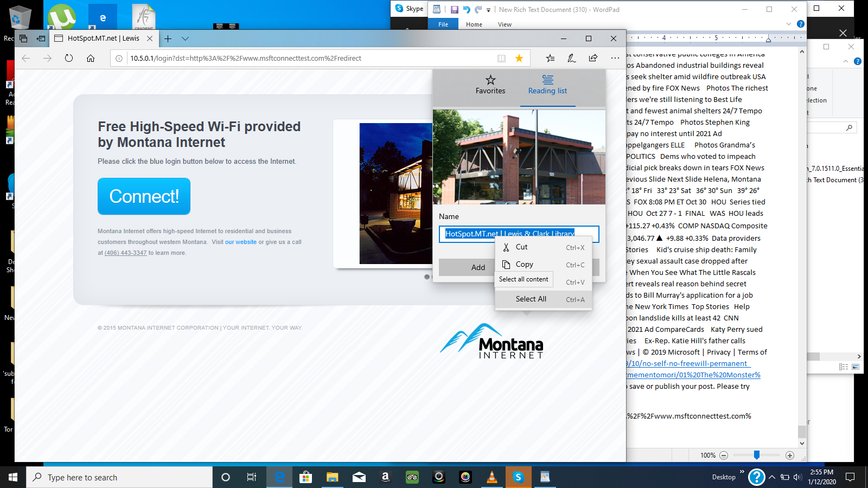This screenshot has height=488, width=868.
Task: Open the volume control in system tray
Action: (797, 477)
